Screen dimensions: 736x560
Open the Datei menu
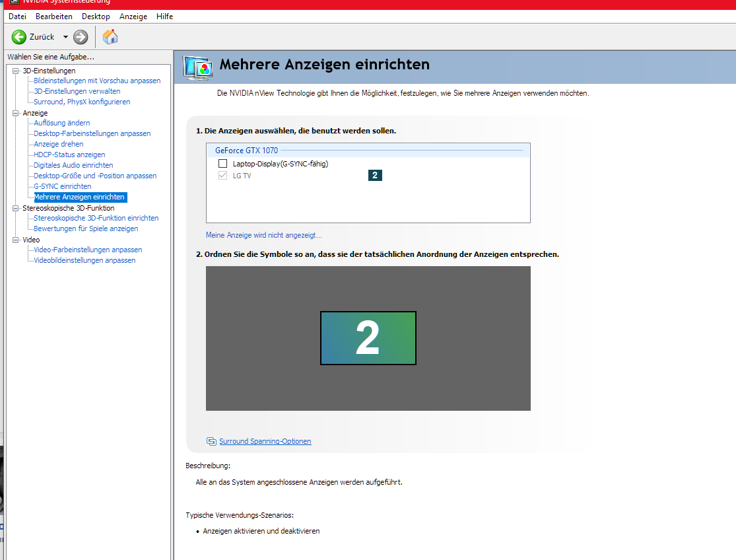pyautogui.click(x=17, y=17)
